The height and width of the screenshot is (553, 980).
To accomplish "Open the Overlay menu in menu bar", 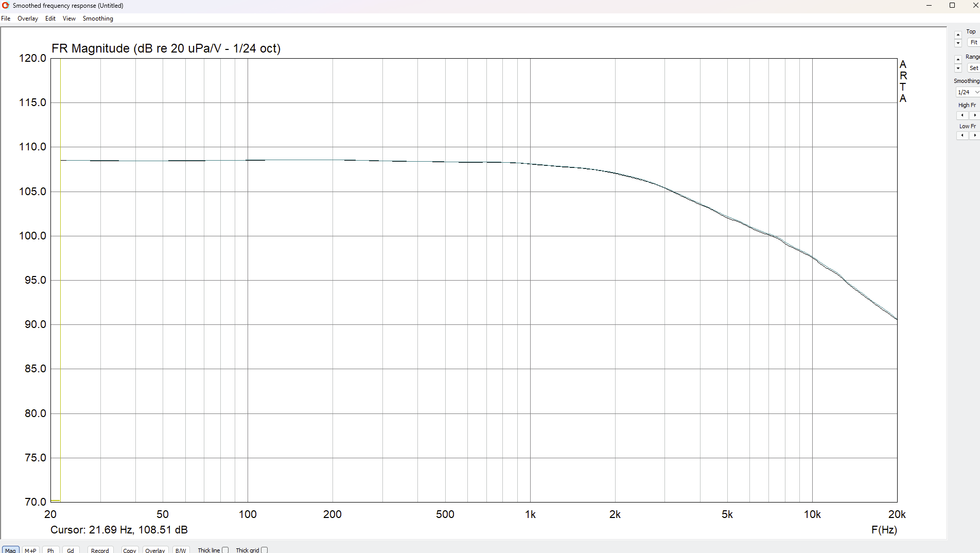I will pyautogui.click(x=28, y=19).
